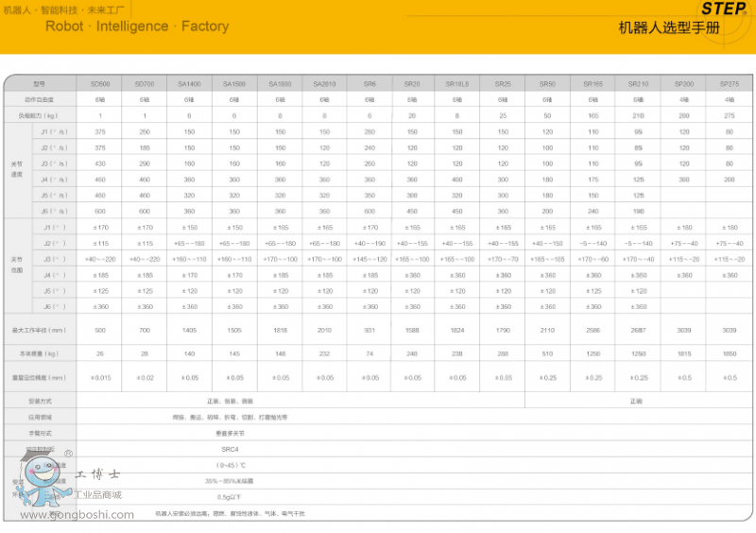Click the 本体质量 (kg) row label
Screen dimensions: 756x533
40,352
